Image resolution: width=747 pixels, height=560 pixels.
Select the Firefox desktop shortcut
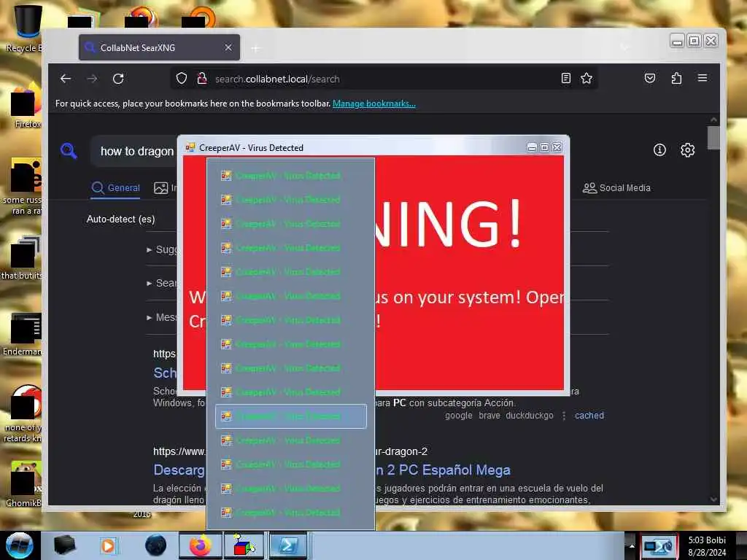tap(25, 106)
